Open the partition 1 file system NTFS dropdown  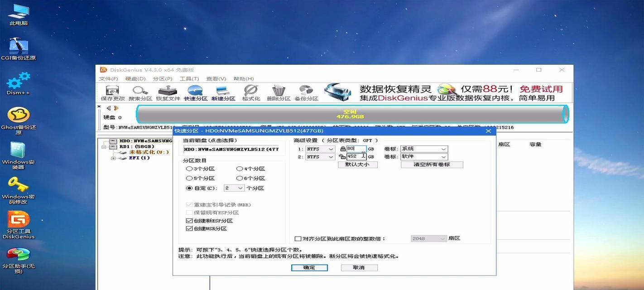click(x=320, y=149)
